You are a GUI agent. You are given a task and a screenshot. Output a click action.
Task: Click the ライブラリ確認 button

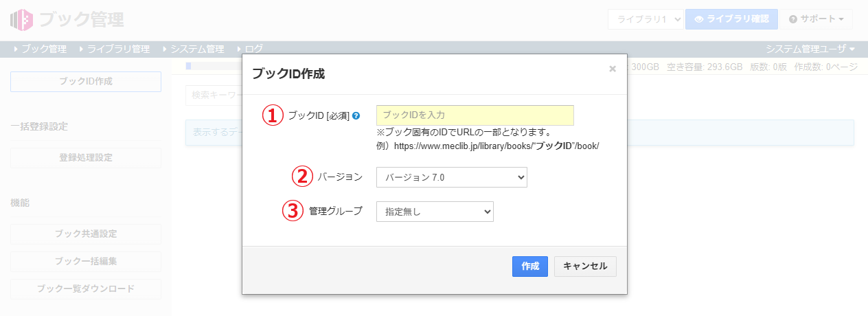[x=731, y=19]
